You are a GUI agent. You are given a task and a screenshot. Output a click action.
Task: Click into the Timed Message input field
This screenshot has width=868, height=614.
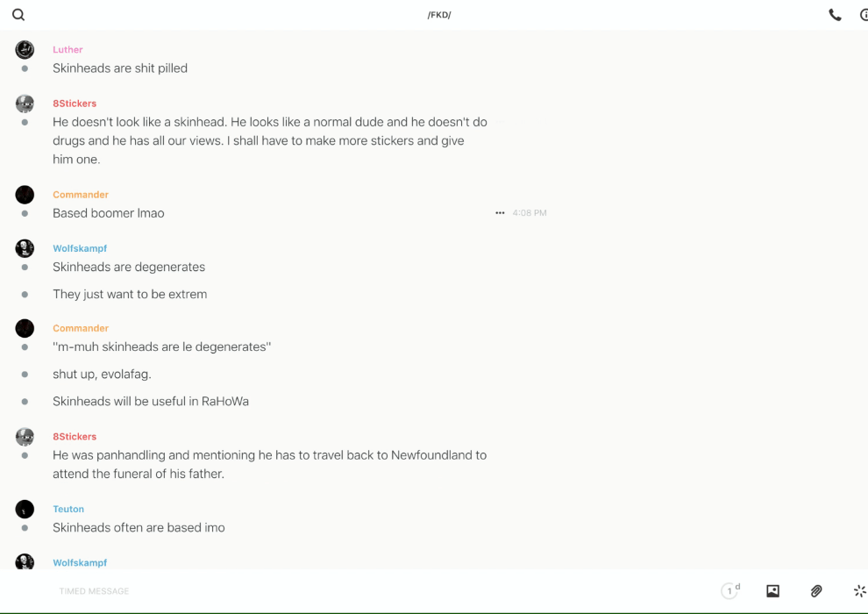[x=351, y=591]
